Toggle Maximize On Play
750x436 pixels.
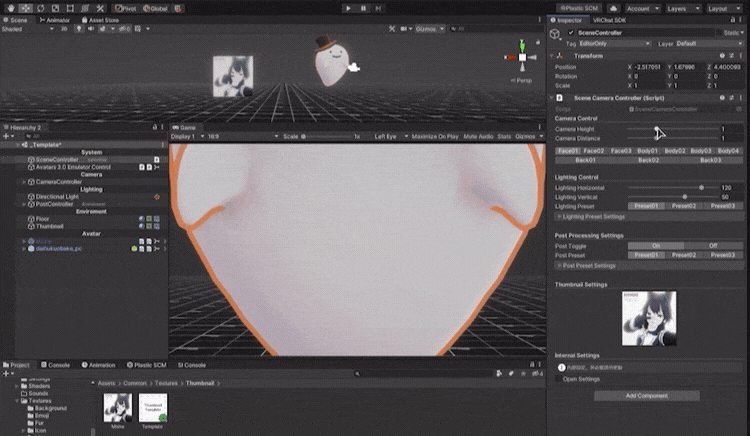[435, 136]
